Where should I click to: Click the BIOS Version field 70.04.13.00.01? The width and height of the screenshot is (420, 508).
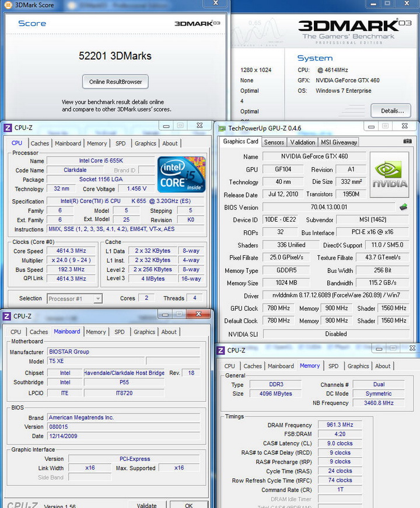(x=328, y=207)
